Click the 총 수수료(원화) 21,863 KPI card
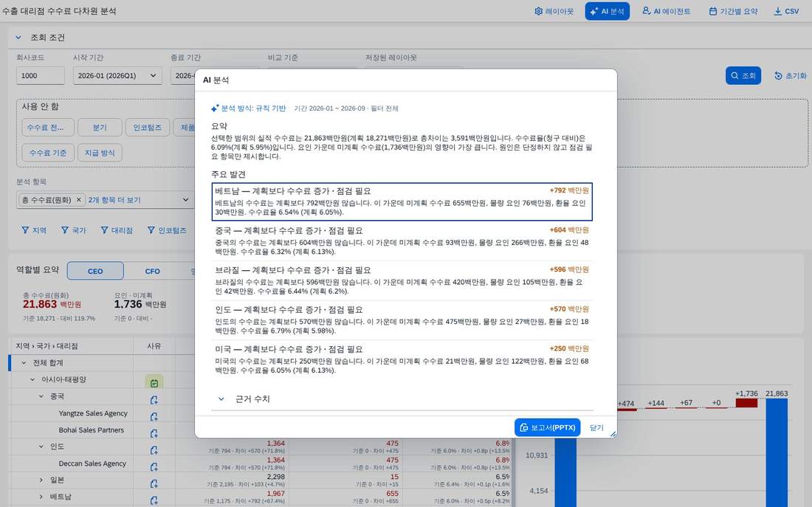The height and width of the screenshot is (507, 812). tap(58, 306)
